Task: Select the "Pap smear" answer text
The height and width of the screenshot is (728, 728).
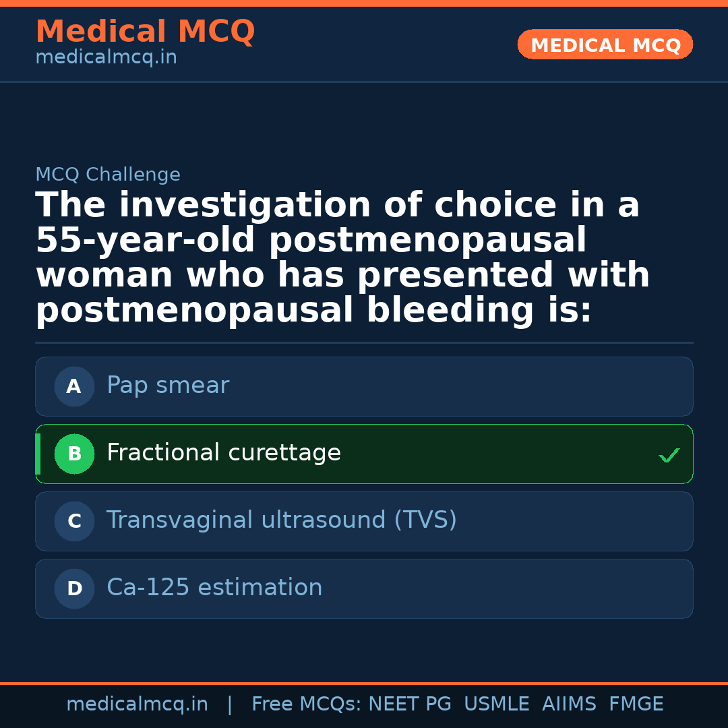Action: (168, 386)
